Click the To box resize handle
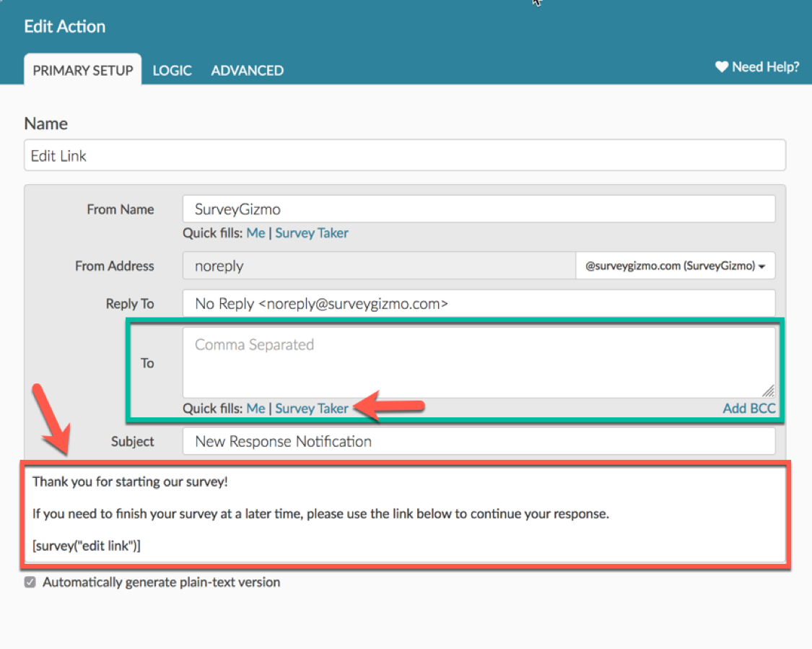812x649 pixels. click(768, 391)
